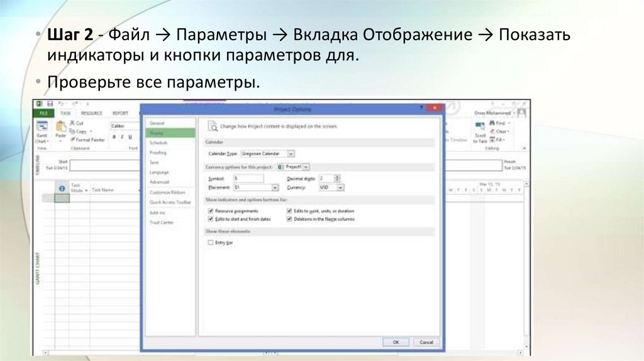
Task: Click the Paste clipboard icon
Action: (61, 126)
